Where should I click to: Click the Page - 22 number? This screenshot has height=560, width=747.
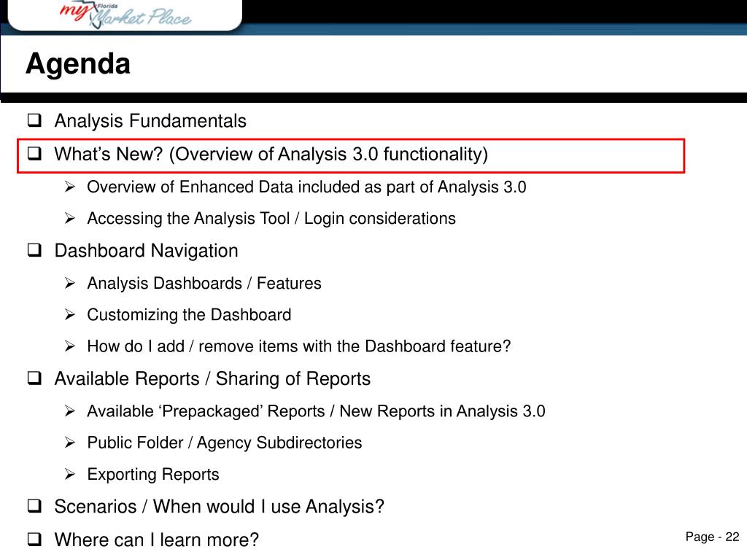[x=712, y=537]
